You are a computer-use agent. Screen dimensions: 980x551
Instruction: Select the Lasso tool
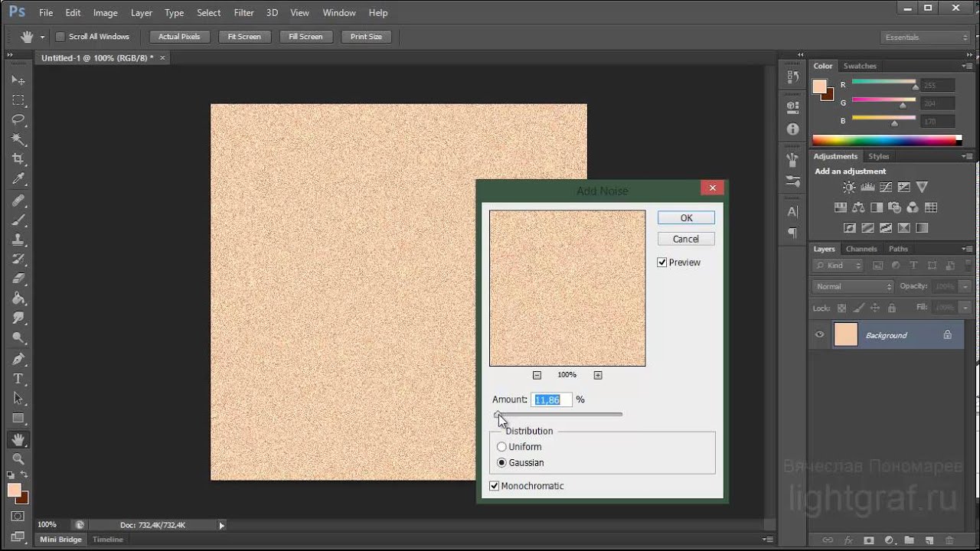(18, 120)
